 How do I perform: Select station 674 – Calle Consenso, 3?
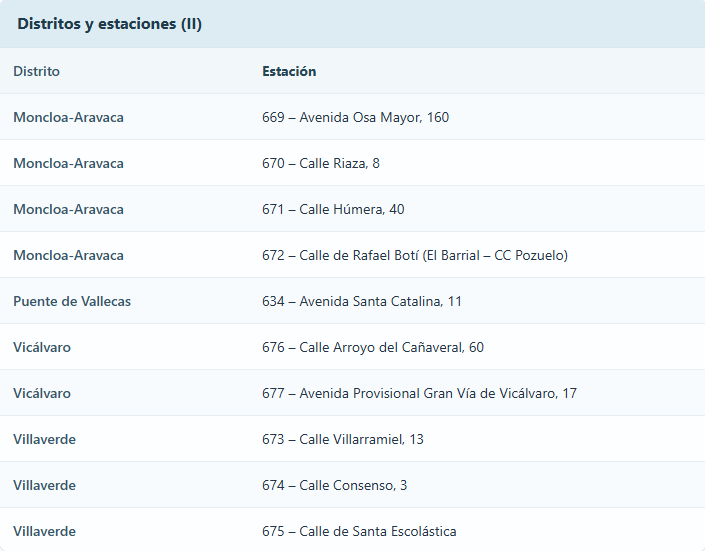(x=334, y=485)
